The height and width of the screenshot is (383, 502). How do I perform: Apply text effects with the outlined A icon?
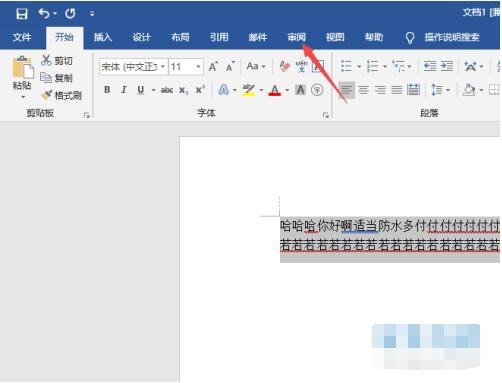tap(224, 90)
